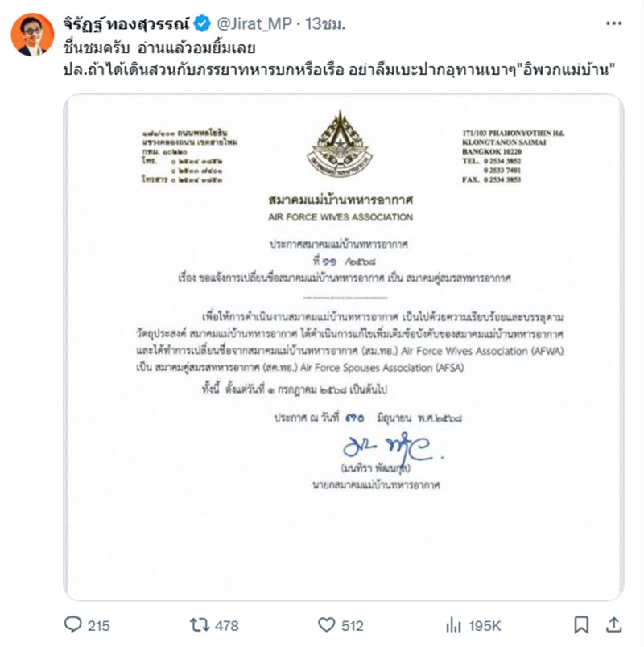Open the 13ชม. timestamp link
The height and width of the screenshot is (647, 644).
click(325, 24)
